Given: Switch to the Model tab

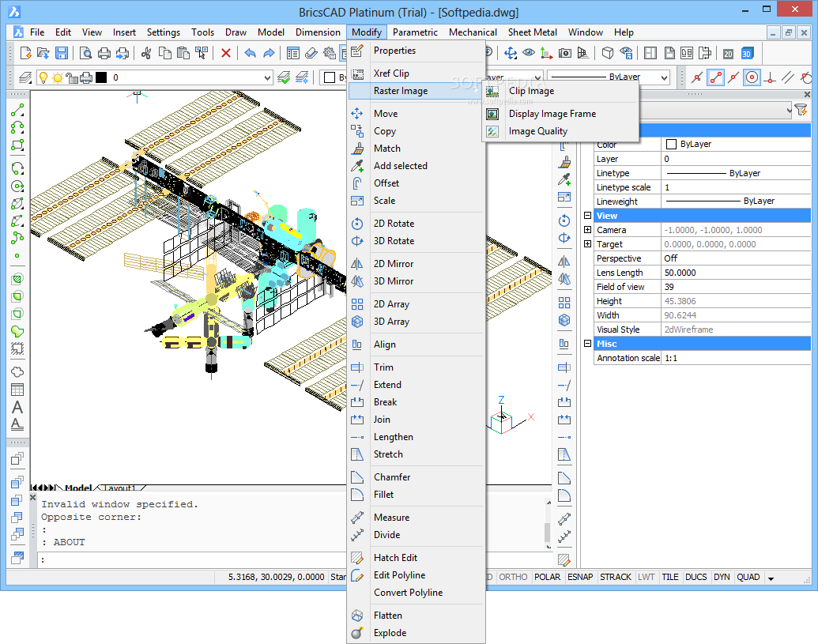Looking at the screenshot, I should [77, 488].
